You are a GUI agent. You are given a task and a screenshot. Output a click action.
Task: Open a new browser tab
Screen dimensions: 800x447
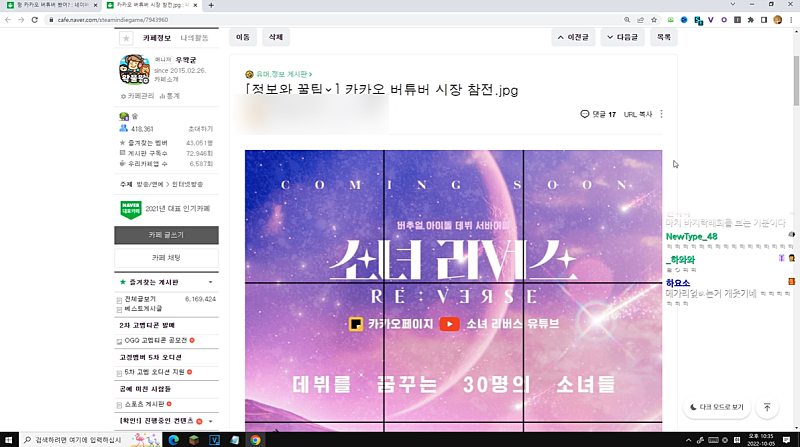click(x=211, y=5)
